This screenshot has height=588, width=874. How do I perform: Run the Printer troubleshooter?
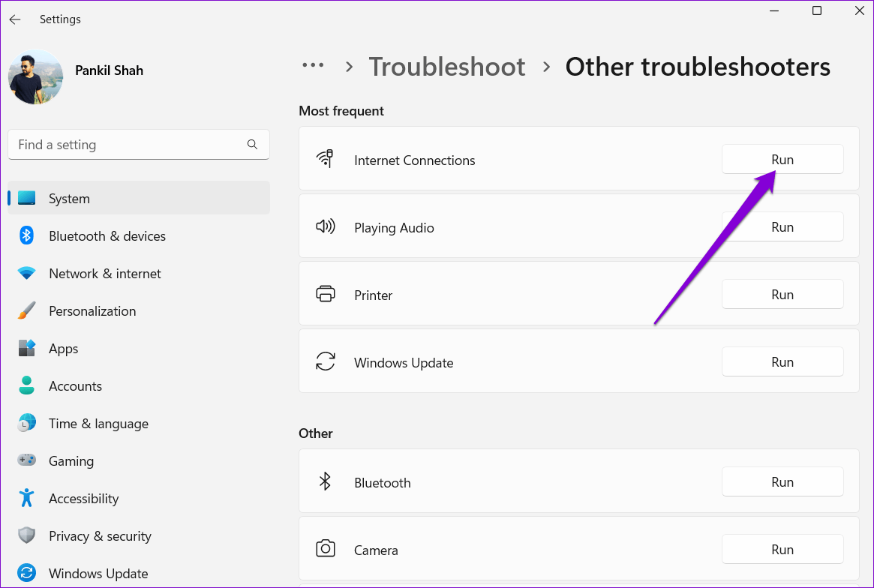coord(782,295)
